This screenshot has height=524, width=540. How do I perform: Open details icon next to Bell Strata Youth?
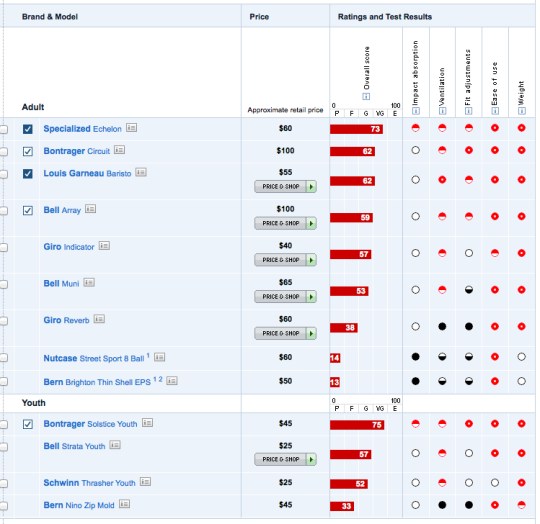click(x=115, y=445)
